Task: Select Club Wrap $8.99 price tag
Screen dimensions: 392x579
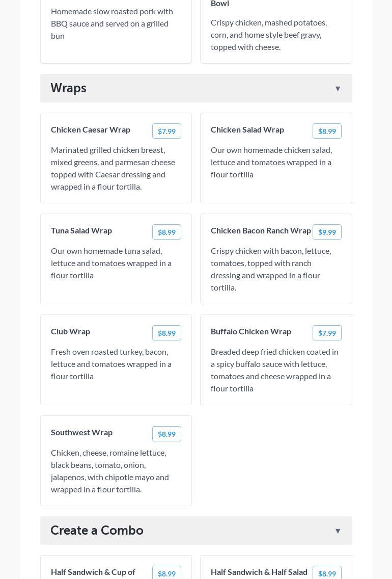Action: pos(166,333)
